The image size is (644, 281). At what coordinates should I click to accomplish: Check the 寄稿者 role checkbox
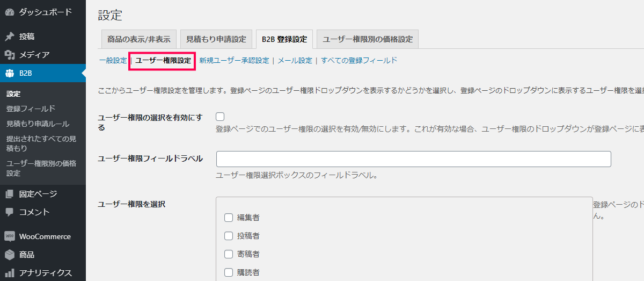[x=229, y=254]
